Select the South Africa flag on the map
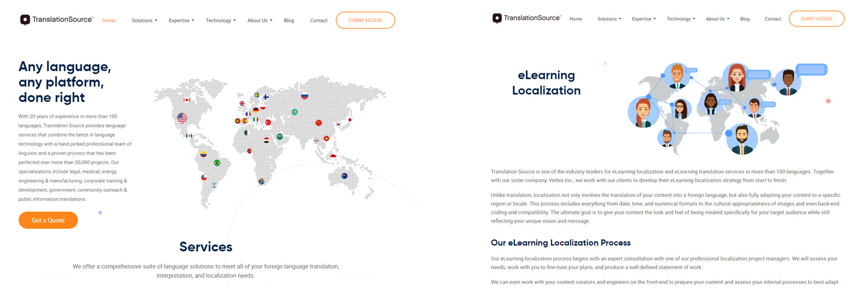 click(262, 181)
